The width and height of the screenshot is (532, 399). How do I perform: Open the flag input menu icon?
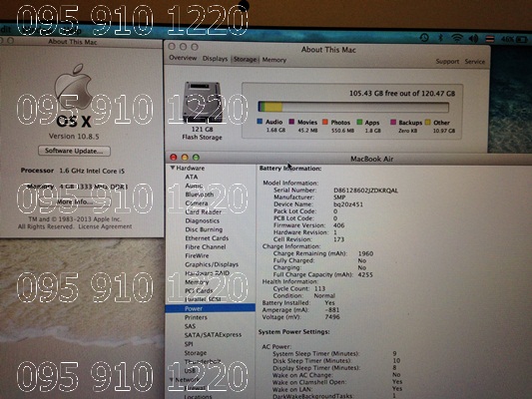(490, 39)
